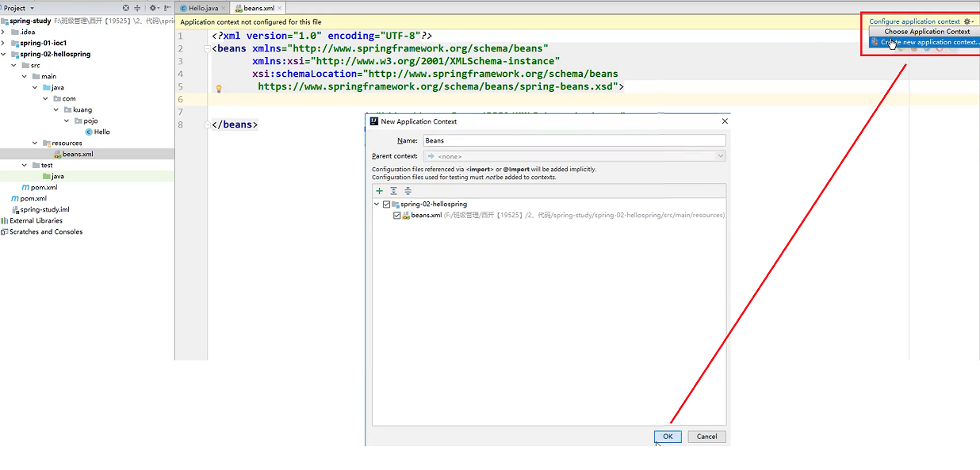Click the hide icon in Project panel header
The height and width of the screenshot is (470, 980).
[x=167, y=8]
